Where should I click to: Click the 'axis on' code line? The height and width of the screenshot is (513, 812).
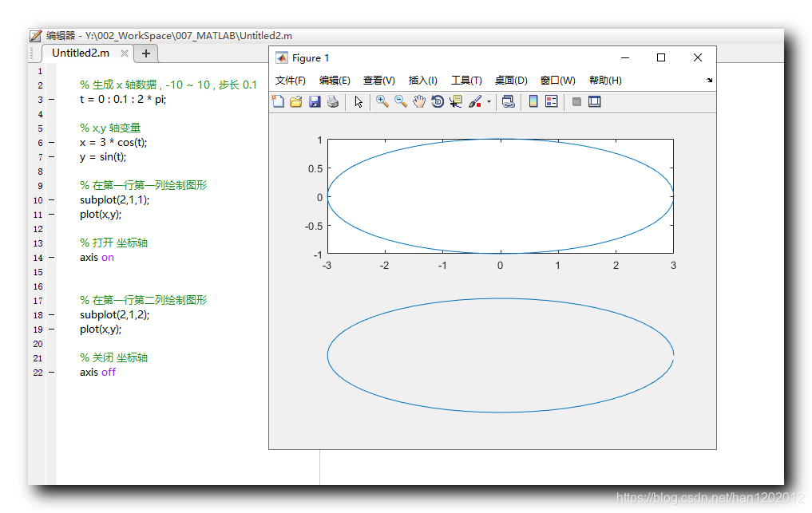coord(97,257)
